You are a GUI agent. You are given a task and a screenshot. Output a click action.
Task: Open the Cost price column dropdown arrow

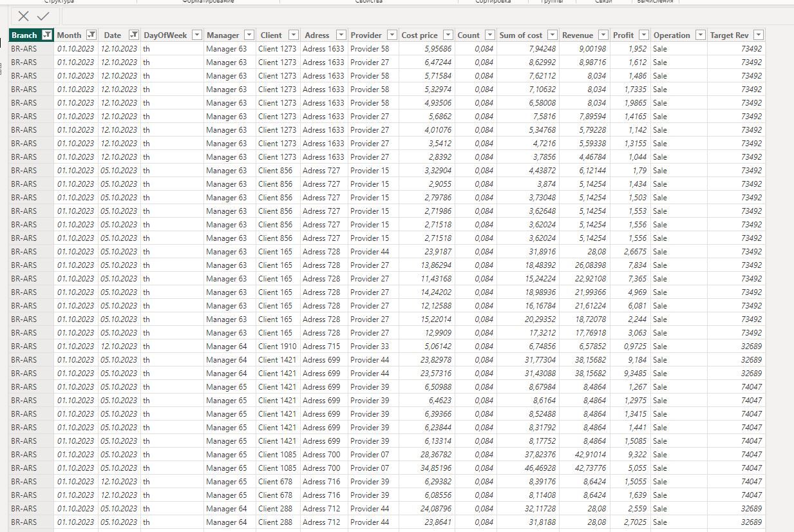[x=448, y=35]
